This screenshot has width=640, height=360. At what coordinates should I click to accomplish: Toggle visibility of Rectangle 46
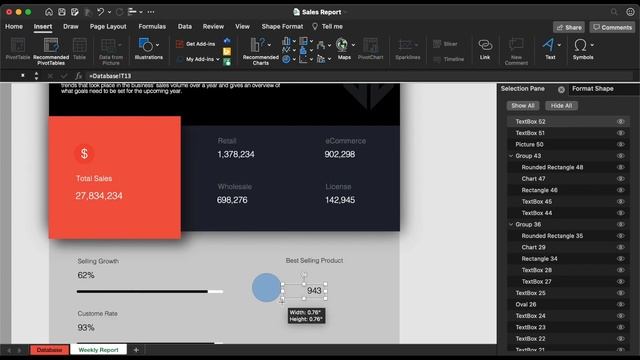pos(621,190)
